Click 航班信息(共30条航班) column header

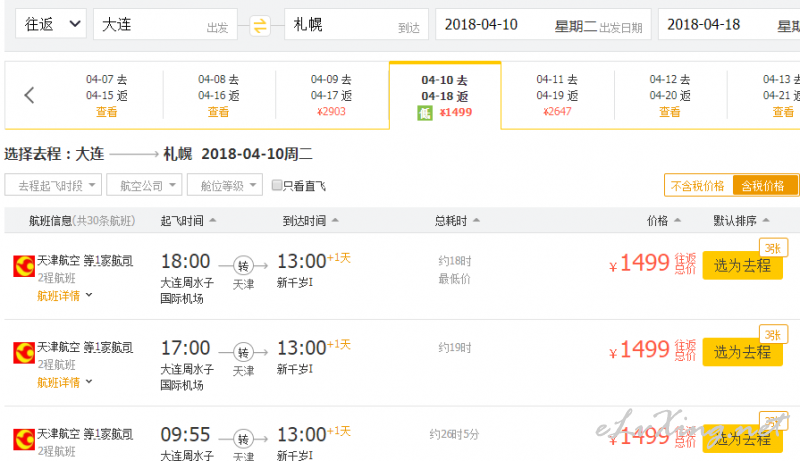click(82, 220)
